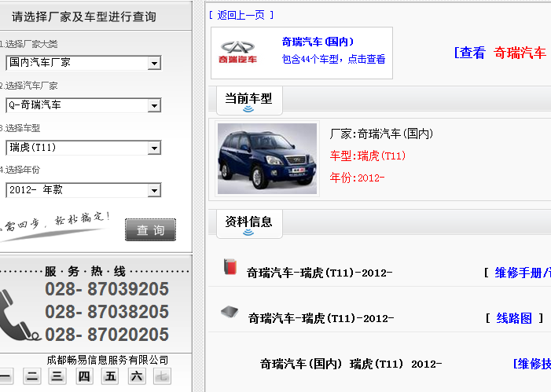
Task: Click hotline number 028- 87039205
Action: pyautogui.click(x=107, y=289)
